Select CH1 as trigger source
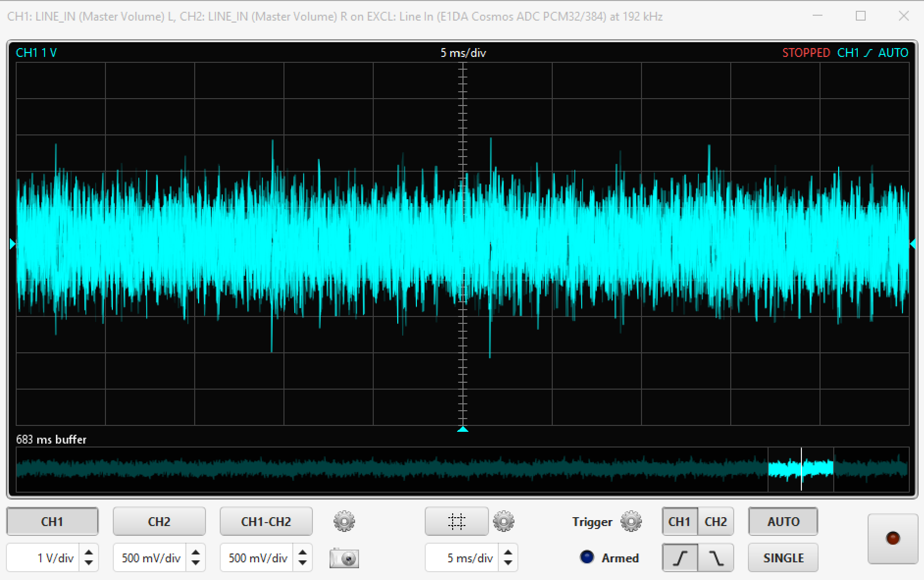 tap(679, 521)
